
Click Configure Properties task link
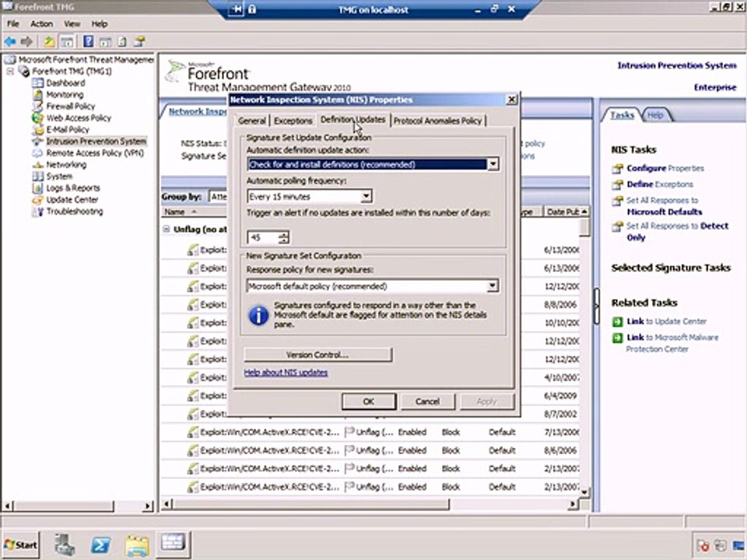click(665, 168)
